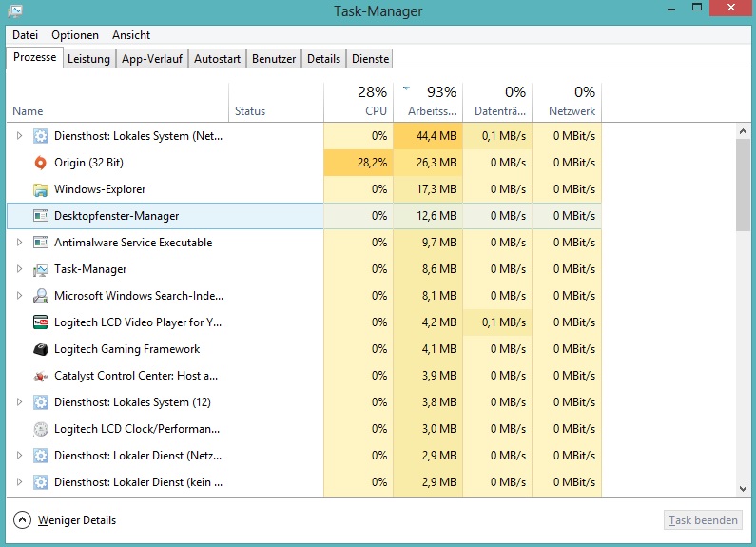Click the Diensthost Lokales System (12) gear icon
This screenshot has width=756, height=547.
(41, 402)
